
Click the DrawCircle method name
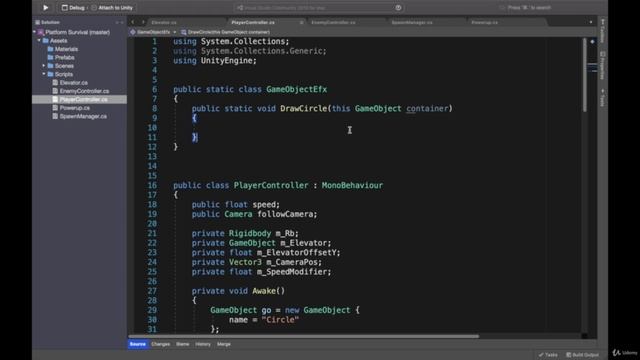(x=304, y=109)
